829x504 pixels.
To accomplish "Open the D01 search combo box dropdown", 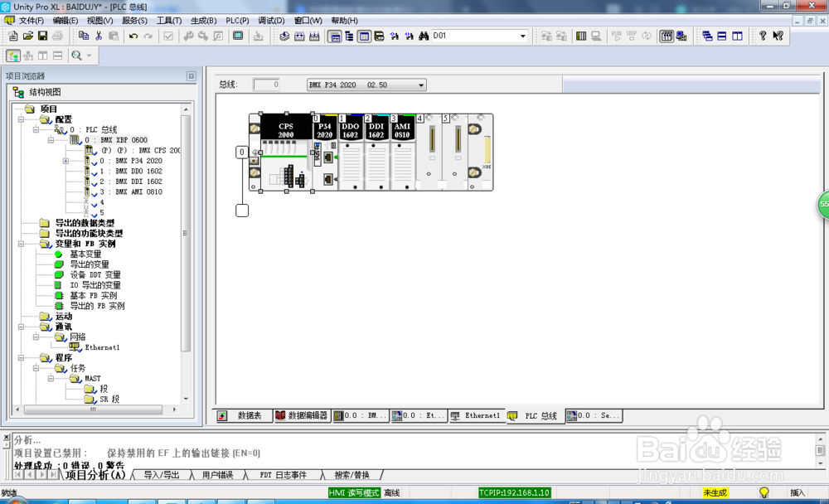I will [x=522, y=36].
